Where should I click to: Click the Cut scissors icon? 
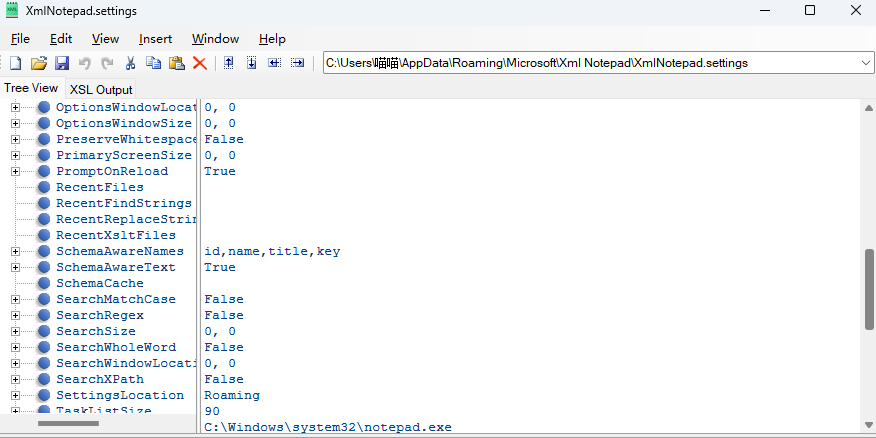click(130, 63)
